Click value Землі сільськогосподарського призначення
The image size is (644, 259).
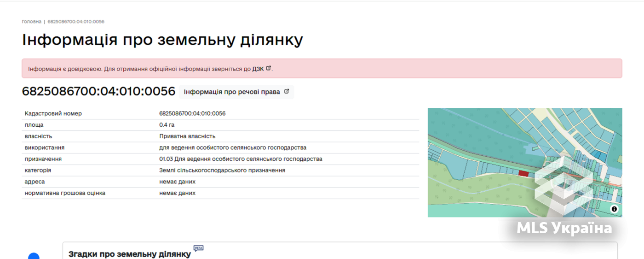pyautogui.click(x=222, y=170)
